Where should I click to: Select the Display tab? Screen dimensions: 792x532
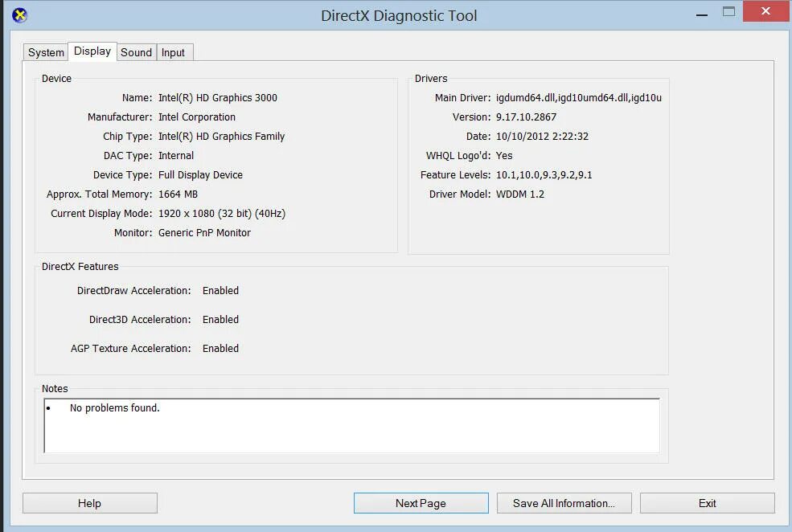point(92,51)
